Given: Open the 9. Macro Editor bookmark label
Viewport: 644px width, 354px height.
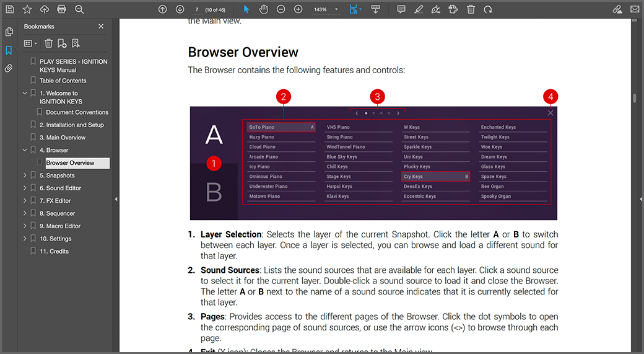Looking at the screenshot, I should (60, 226).
